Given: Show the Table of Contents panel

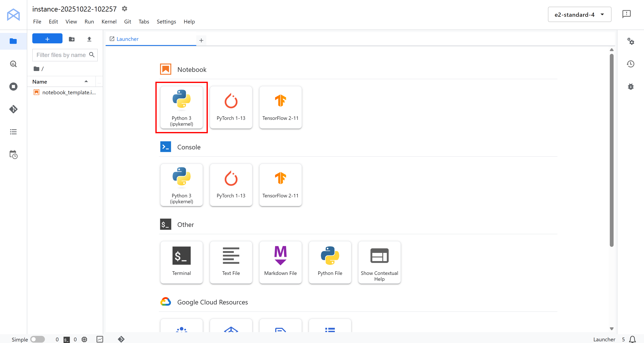Looking at the screenshot, I should [x=13, y=132].
